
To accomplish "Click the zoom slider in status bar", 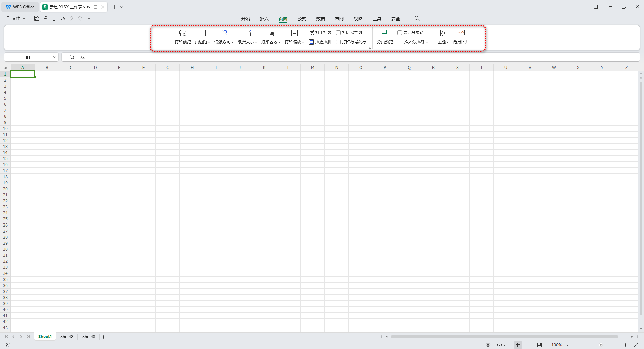I will click(600, 345).
